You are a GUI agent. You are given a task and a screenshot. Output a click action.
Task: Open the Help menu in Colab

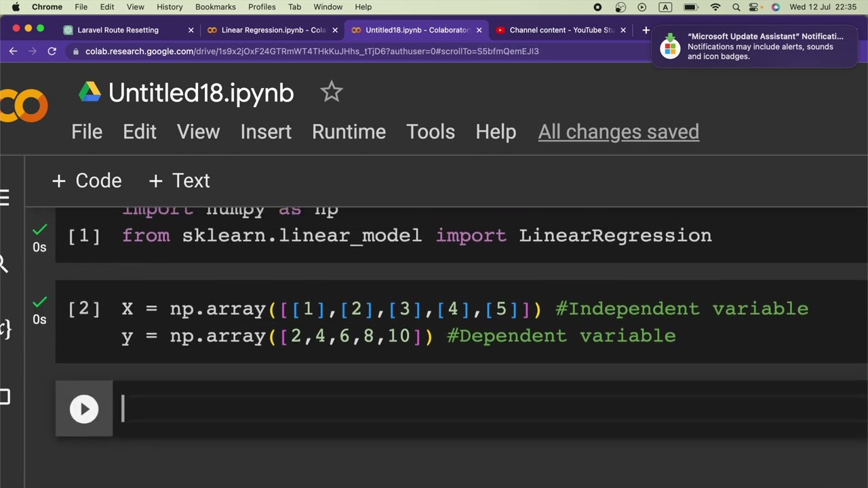pyautogui.click(x=496, y=131)
